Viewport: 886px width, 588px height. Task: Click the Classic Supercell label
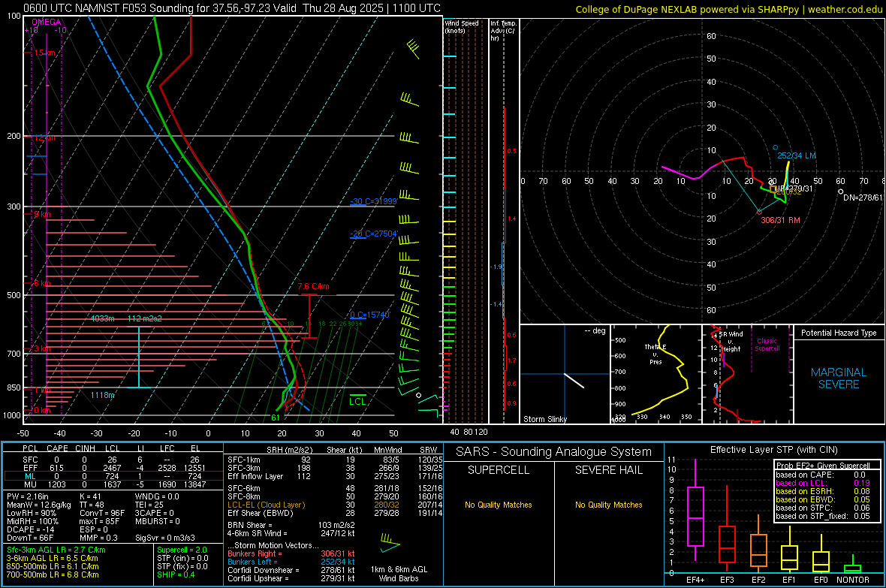point(767,345)
